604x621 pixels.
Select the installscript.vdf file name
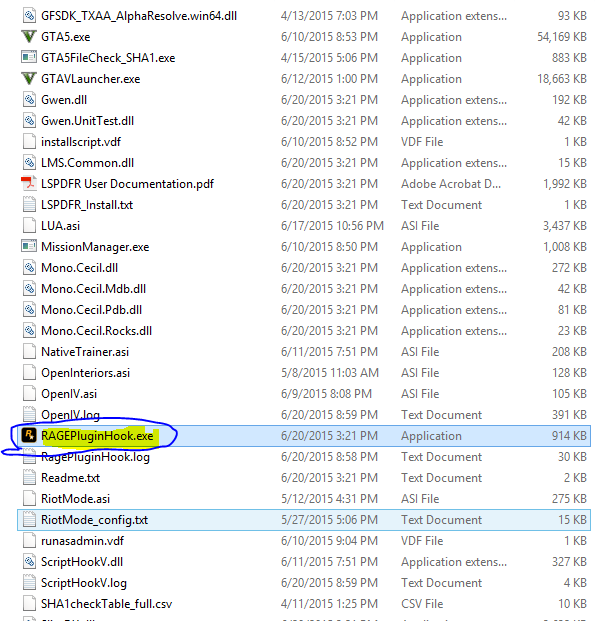tap(80, 142)
